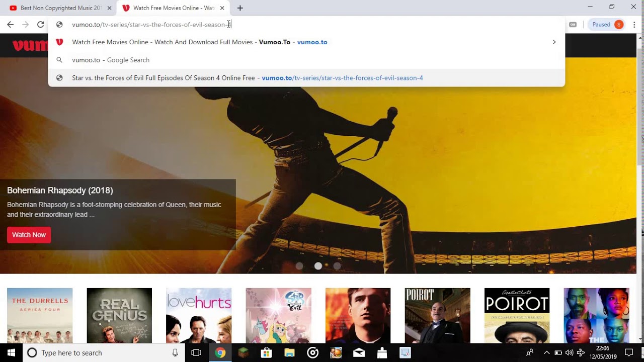Screen dimensions: 644x362
Task: Switch to the Watch Free Movies Online tab
Action: (171, 8)
